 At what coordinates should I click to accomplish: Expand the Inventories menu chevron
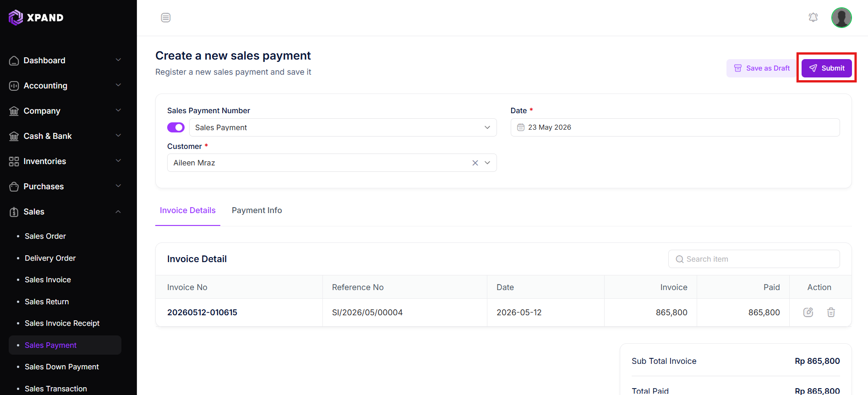[118, 161]
